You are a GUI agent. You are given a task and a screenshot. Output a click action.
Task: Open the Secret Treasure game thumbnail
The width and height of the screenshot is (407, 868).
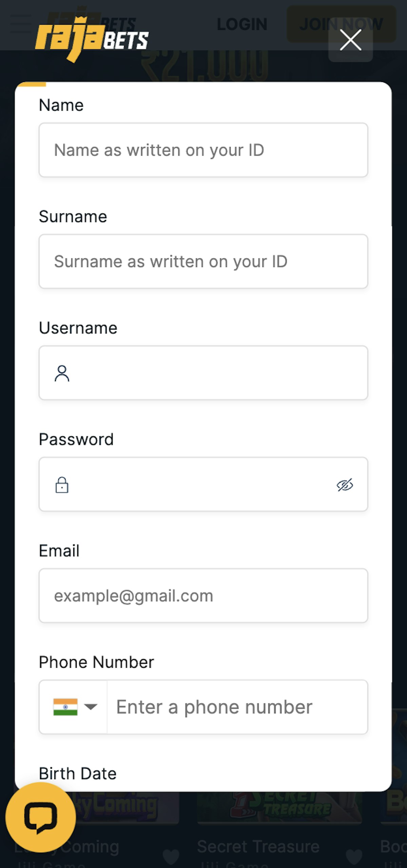(x=279, y=808)
